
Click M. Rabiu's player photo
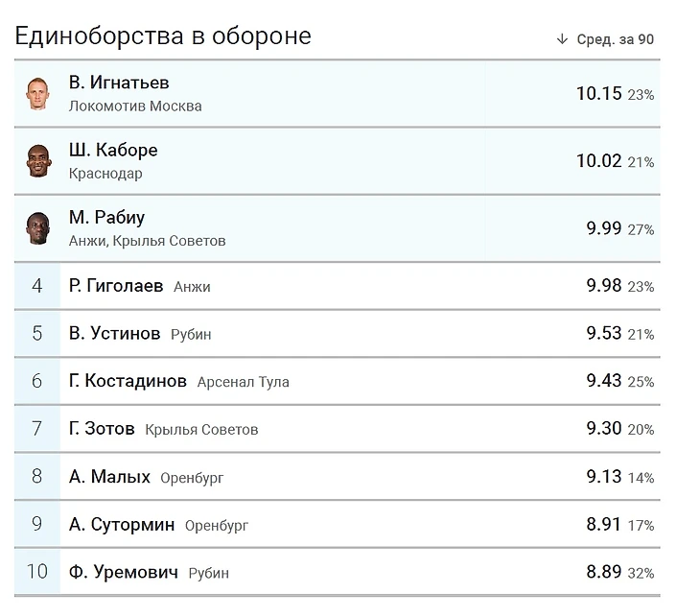click(x=38, y=228)
